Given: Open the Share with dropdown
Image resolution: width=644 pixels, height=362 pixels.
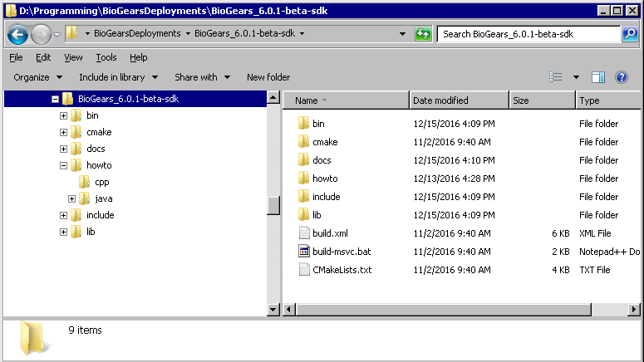Looking at the screenshot, I should pyautogui.click(x=202, y=77).
